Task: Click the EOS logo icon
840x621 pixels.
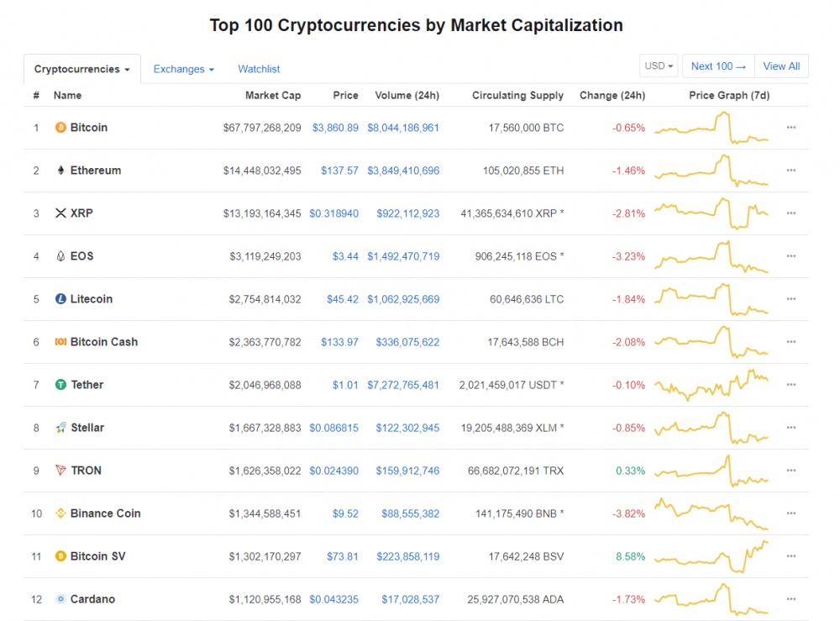Action: 60,256
